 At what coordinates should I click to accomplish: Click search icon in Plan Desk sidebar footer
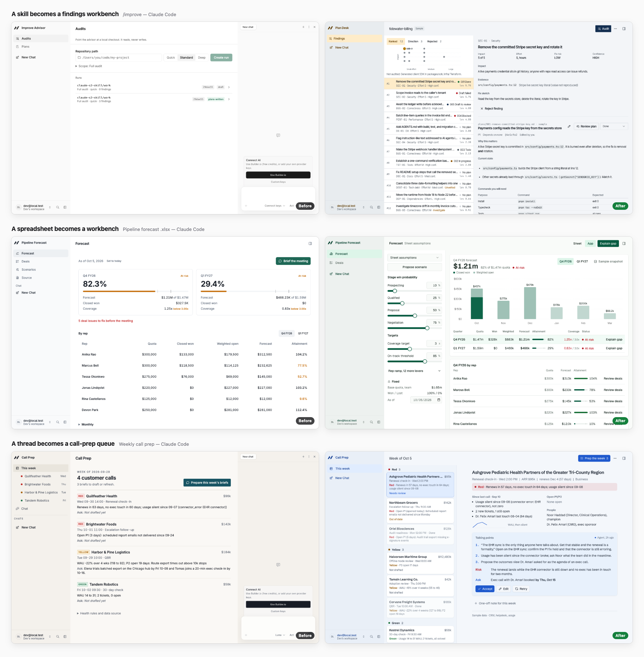pyautogui.click(x=371, y=207)
